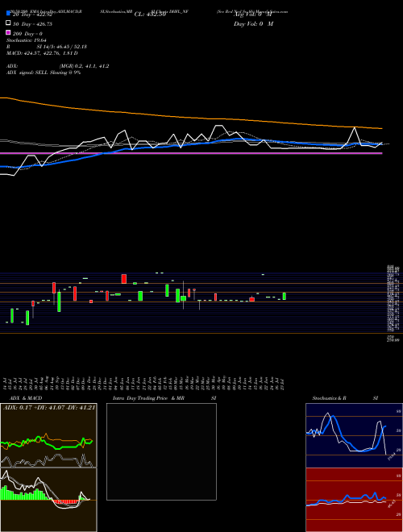The width and height of the screenshot is (403, 532).
Task: Select 'ADX: 0.17 +DY: 41.07 -DY: 41.21' header
Action: click(x=49, y=407)
